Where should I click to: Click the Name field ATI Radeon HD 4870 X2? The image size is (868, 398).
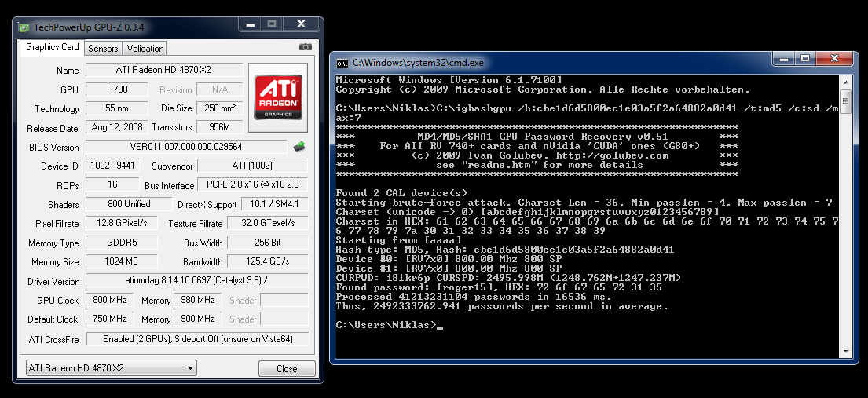[x=164, y=70]
